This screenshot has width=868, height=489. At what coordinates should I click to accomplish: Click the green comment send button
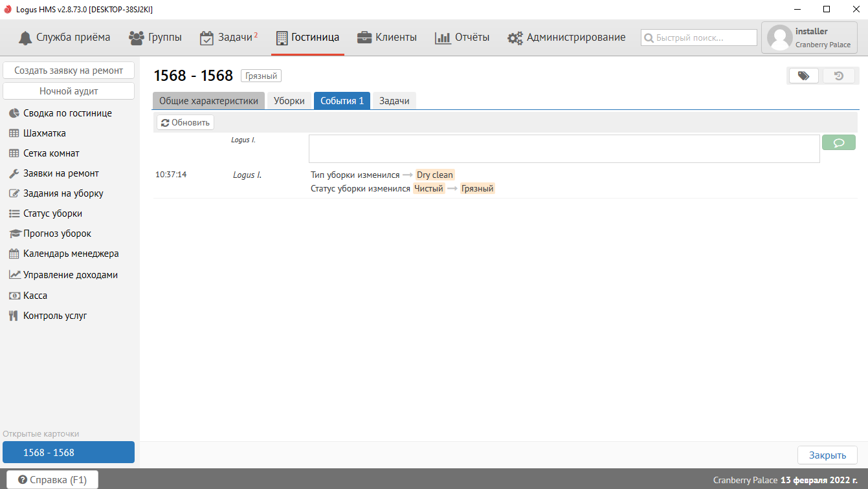coord(839,142)
